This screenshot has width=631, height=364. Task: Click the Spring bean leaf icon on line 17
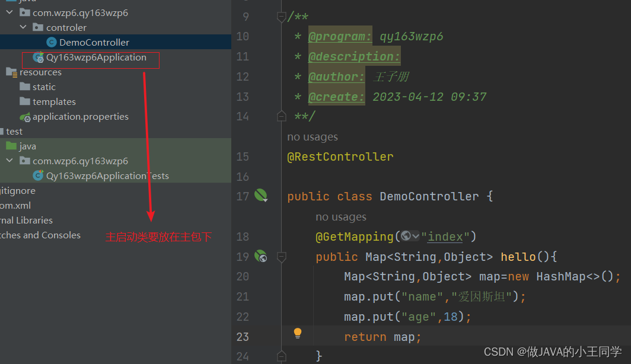[260, 196]
